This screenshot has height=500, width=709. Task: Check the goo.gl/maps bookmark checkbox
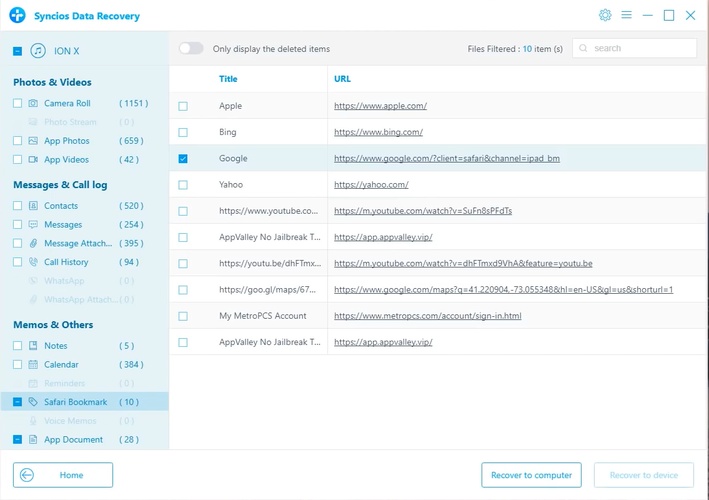tap(183, 290)
